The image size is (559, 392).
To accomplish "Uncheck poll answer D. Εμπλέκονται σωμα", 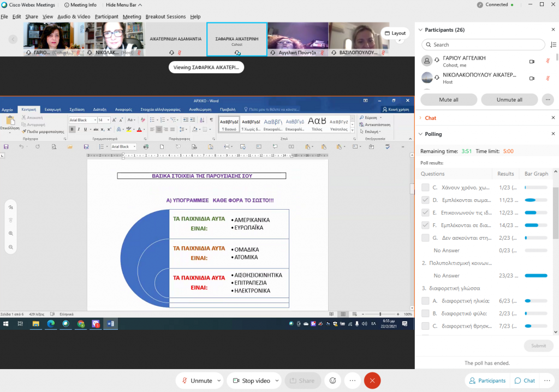I will (x=425, y=200).
